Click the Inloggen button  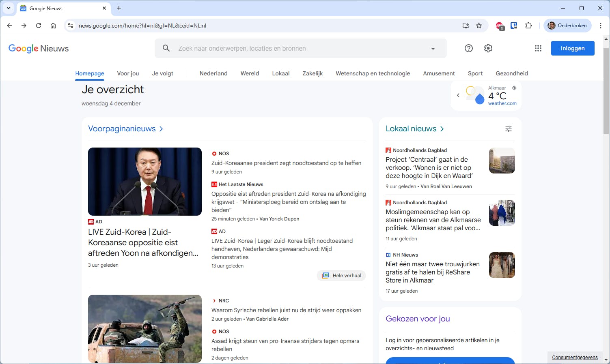572,48
